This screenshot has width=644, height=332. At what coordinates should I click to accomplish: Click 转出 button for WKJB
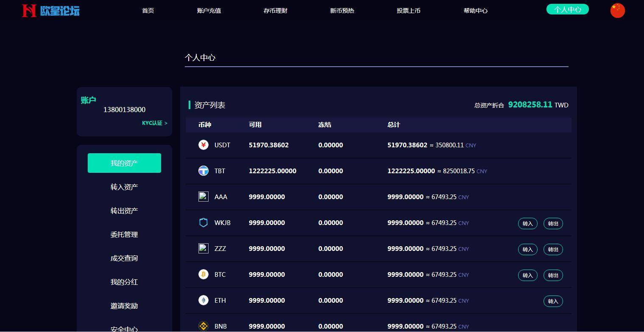click(553, 223)
